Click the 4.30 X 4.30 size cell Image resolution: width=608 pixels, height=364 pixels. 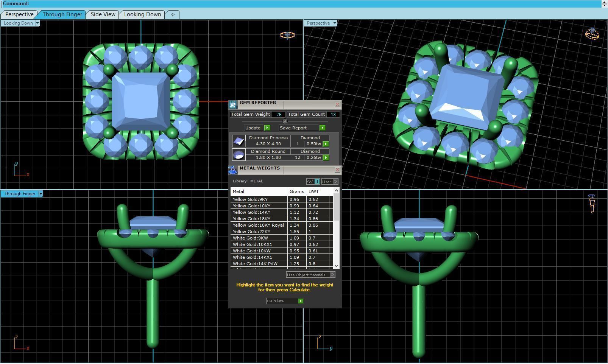tap(268, 144)
